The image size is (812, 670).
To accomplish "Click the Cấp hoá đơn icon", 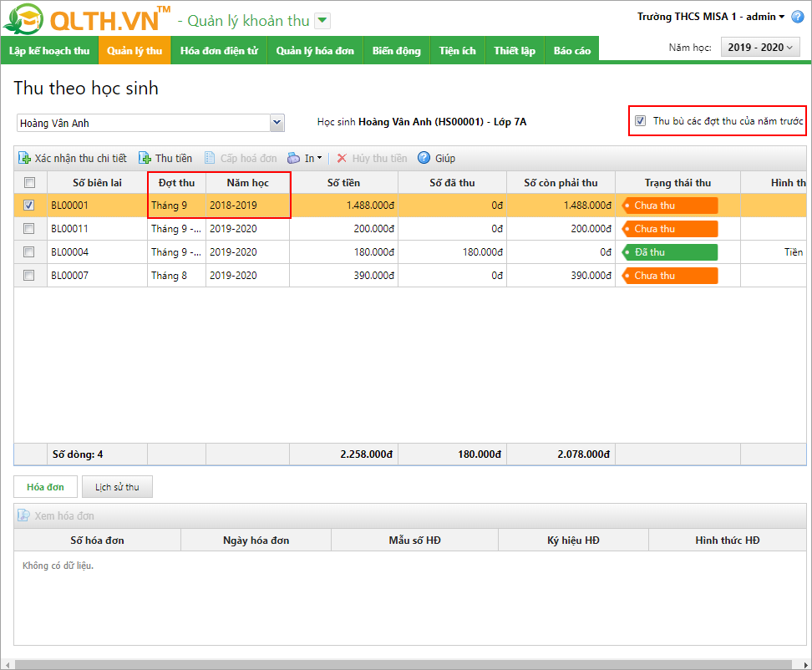I will [211, 158].
